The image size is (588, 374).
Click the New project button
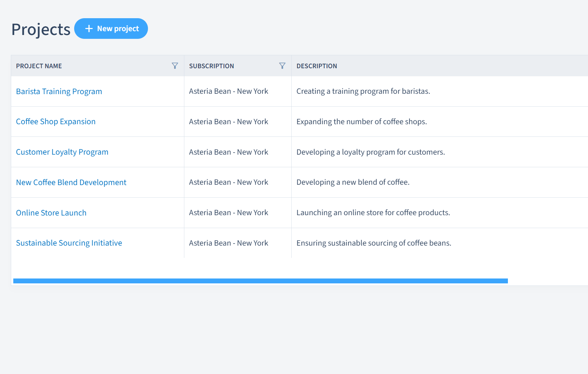click(x=111, y=29)
